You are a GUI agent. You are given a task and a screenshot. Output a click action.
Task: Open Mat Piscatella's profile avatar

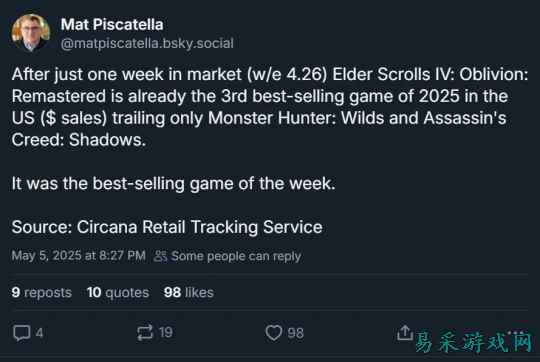(x=31, y=33)
